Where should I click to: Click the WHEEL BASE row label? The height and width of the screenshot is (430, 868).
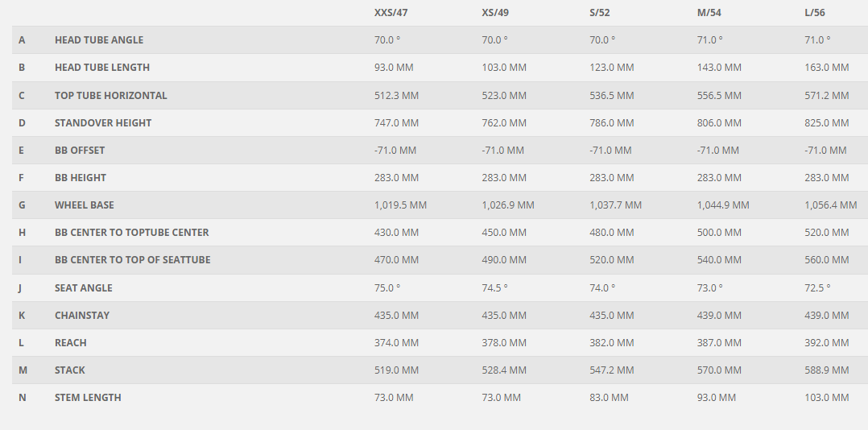pos(84,205)
